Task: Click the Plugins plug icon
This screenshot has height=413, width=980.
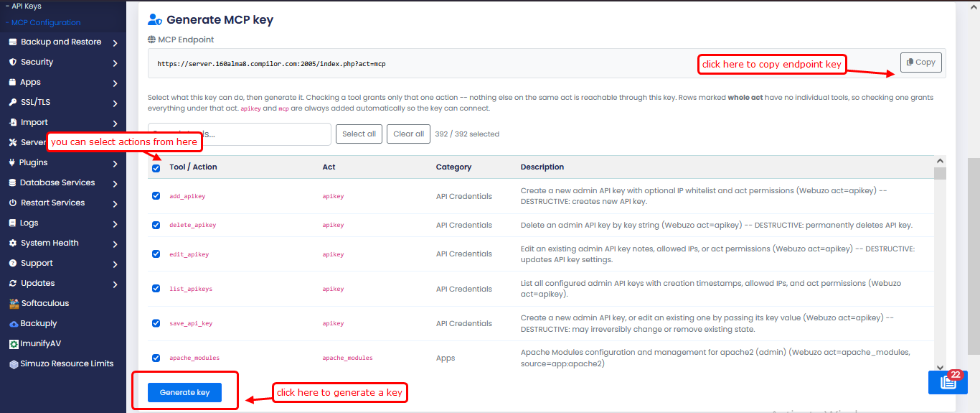Action: click(x=13, y=163)
